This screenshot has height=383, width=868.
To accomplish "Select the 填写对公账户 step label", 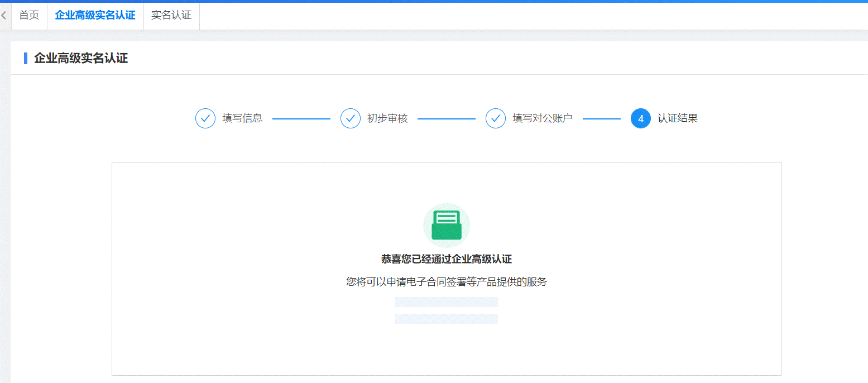I will [543, 118].
